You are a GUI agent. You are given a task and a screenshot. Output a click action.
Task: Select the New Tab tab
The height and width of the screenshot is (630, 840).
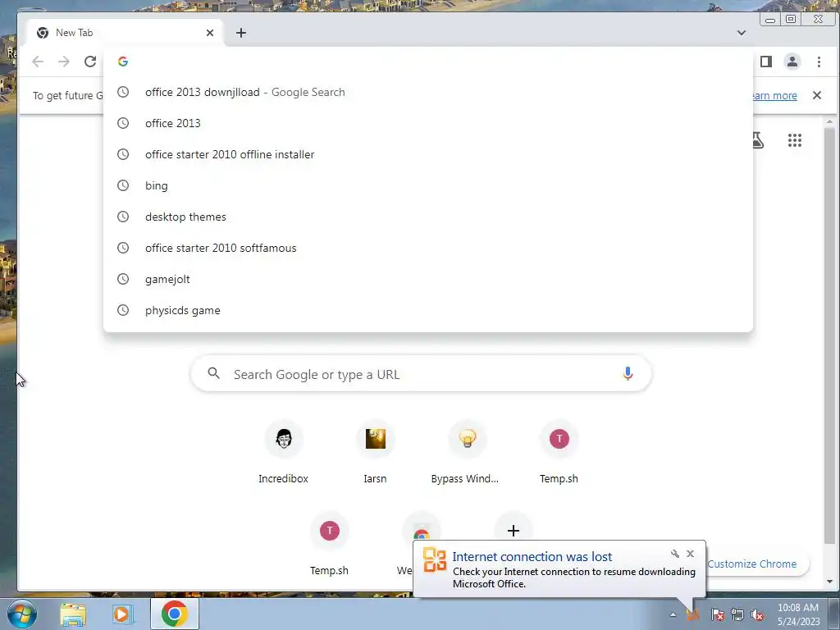[123, 33]
